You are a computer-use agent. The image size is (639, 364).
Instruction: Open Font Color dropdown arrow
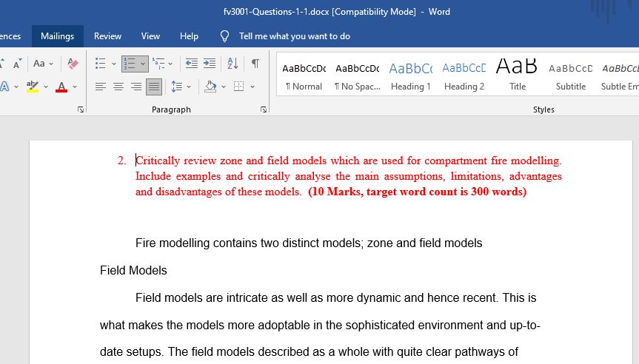pyautogui.click(x=75, y=87)
